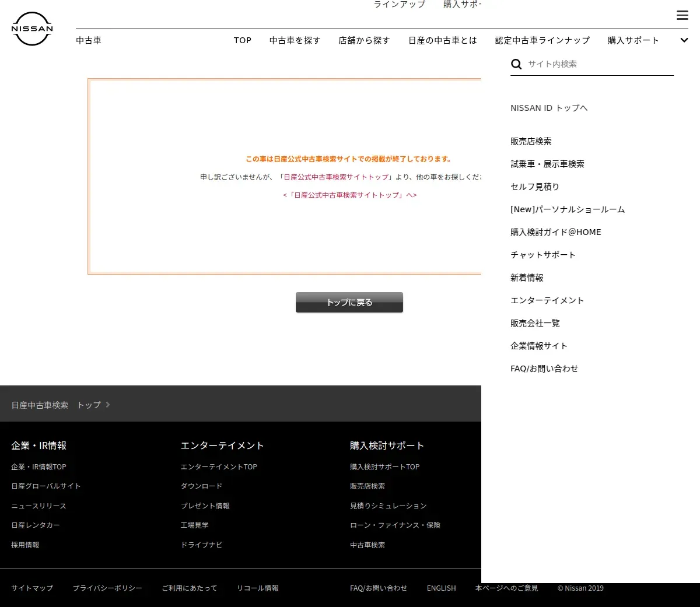This screenshot has width=700, height=607.
Task: Open 中古車検索 footer link
Action: coord(367,545)
